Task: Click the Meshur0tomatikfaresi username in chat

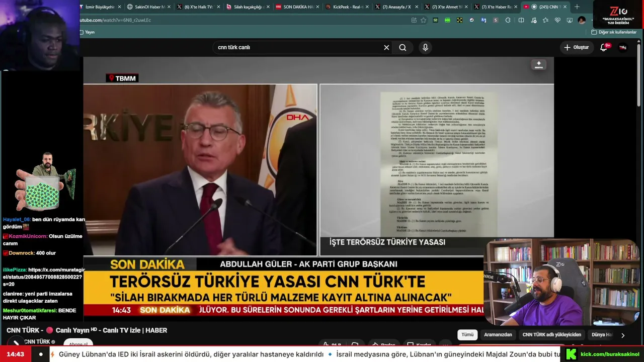Action: pyautogui.click(x=29, y=311)
